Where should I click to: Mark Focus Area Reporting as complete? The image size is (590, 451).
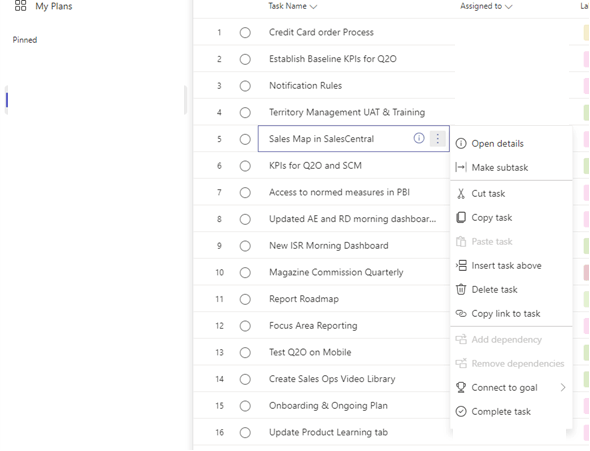245,326
